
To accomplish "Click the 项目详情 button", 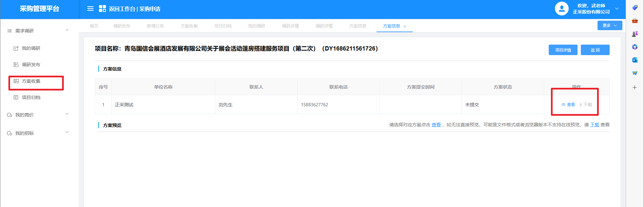I will (563, 50).
